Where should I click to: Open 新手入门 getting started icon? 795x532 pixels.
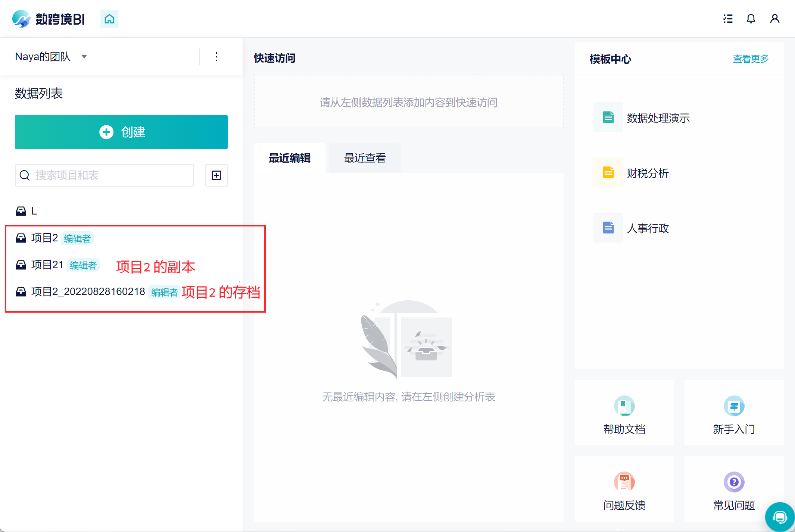[x=734, y=406]
